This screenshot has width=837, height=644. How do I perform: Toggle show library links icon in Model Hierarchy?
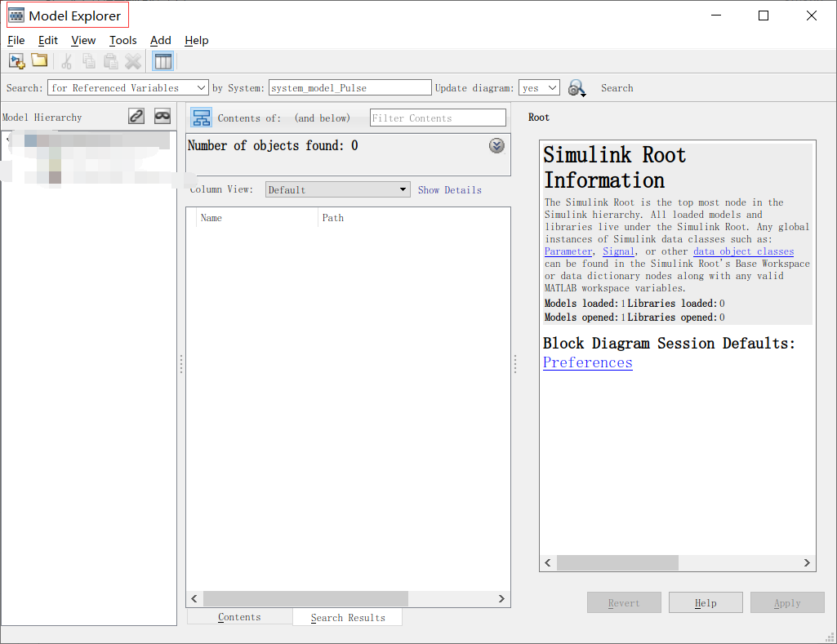(136, 116)
